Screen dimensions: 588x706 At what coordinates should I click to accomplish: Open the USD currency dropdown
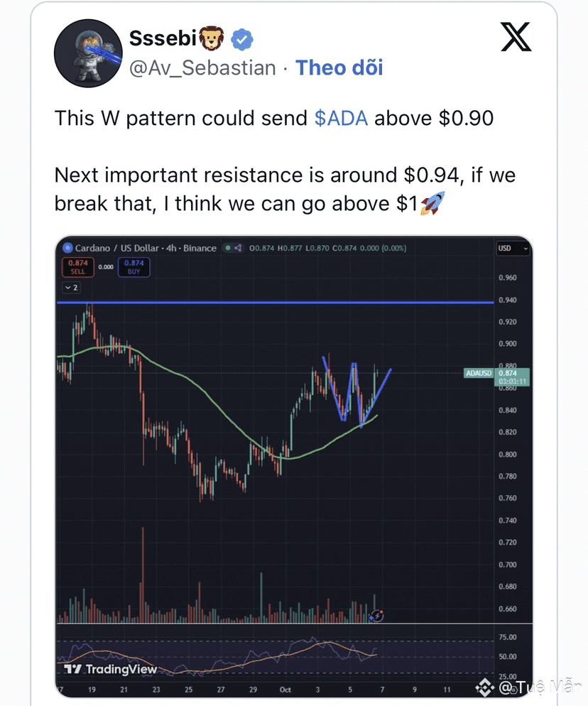pos(513,248)
